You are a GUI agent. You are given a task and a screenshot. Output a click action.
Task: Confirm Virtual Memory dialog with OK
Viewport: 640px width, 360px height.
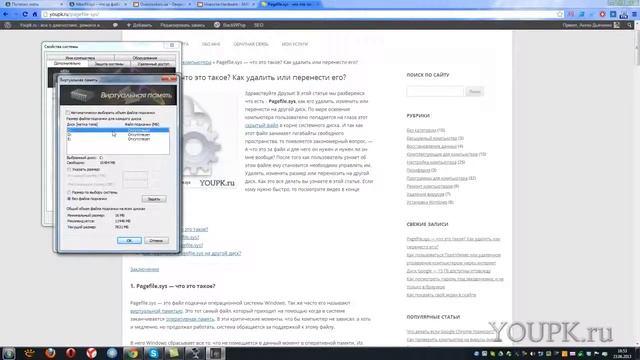(x=129, y=240)
